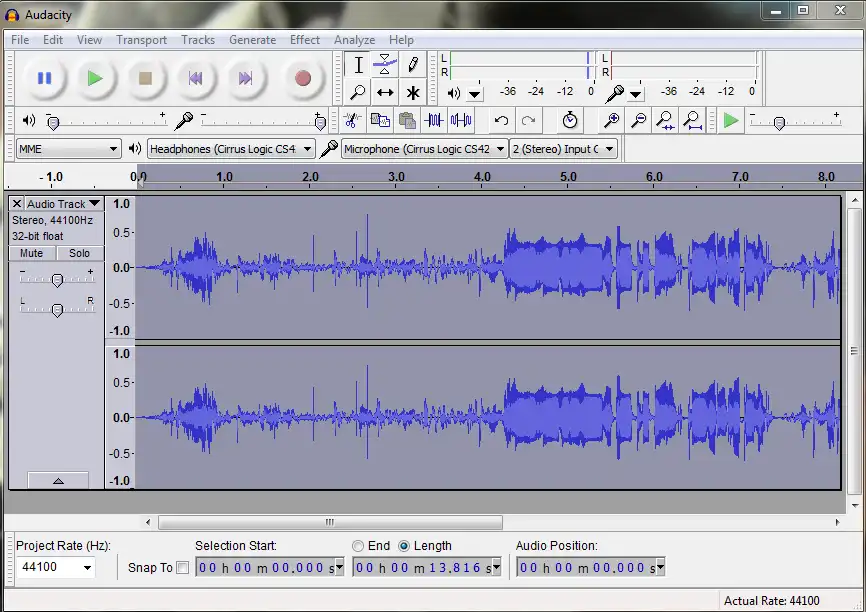This screenshot has width=866, height=612.
Task: Open the Transport menu
Action: pyautogui.click(x=141, y=40)
